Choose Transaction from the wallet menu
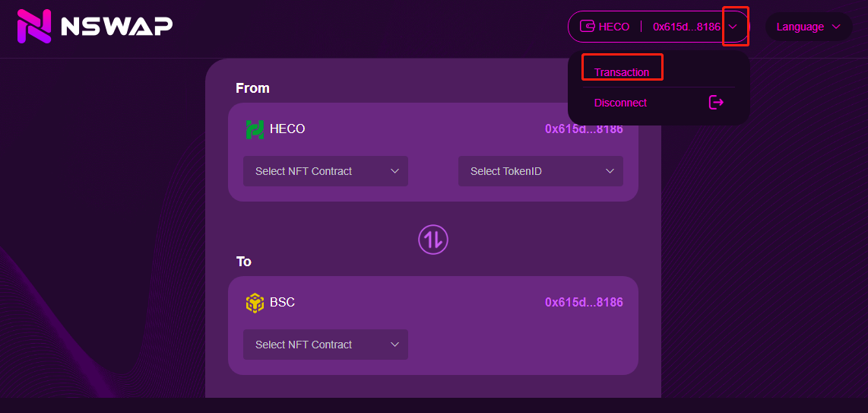Viewport: 868px width, 413px height. point(622,72)
